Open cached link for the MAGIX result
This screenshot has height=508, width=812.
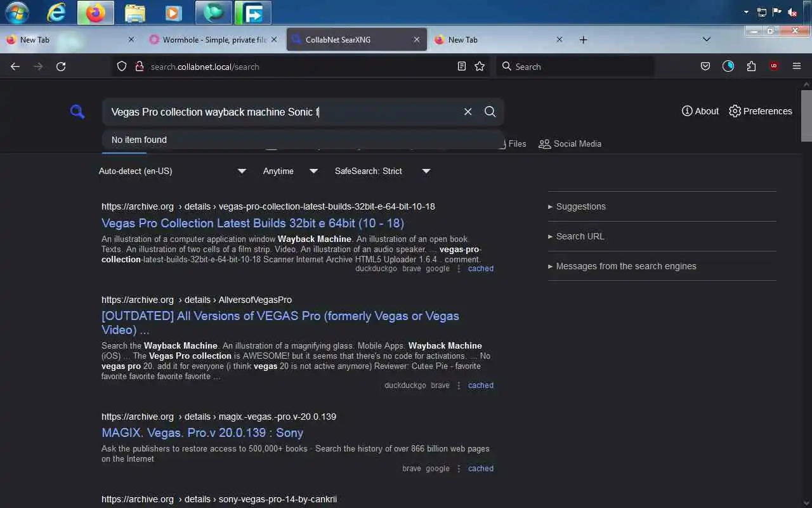481,469
